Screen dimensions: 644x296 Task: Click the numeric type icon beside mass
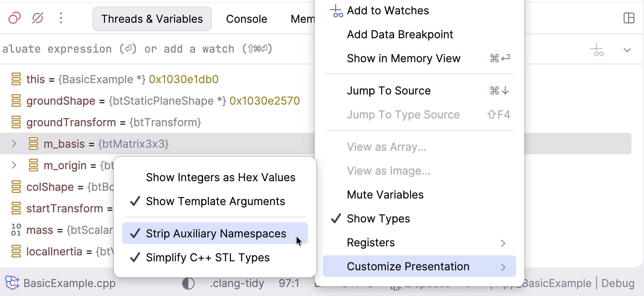coord(16,230)
